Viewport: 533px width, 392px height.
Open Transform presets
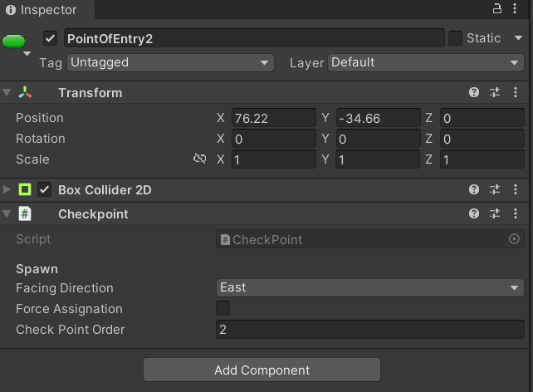click(495, 92)
